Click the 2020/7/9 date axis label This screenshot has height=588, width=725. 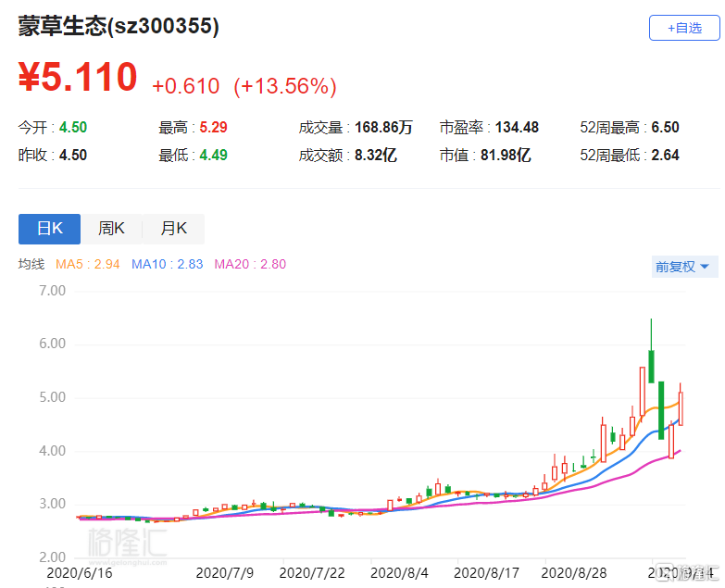click(x=225, y=573)
